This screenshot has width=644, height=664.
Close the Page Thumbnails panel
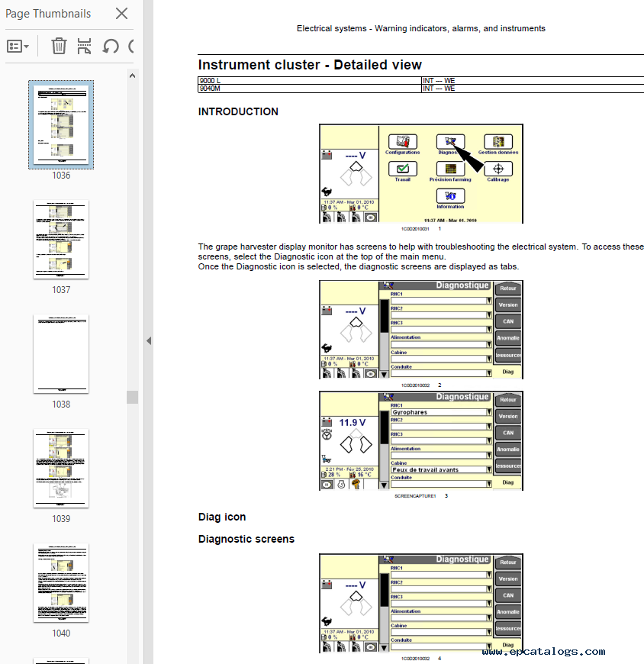[x=121, y=14]
